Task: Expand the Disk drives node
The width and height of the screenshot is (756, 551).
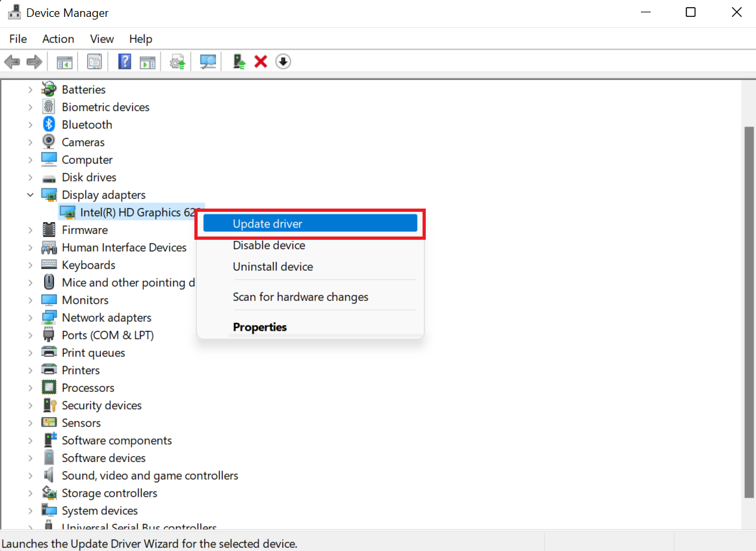Action: (31, 177)
